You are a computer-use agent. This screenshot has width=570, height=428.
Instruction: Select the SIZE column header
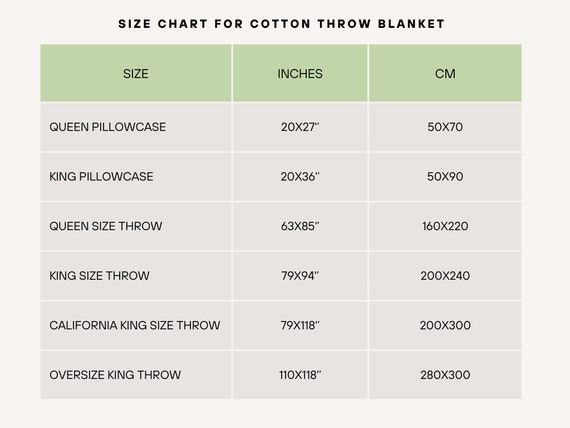(136, 74)
